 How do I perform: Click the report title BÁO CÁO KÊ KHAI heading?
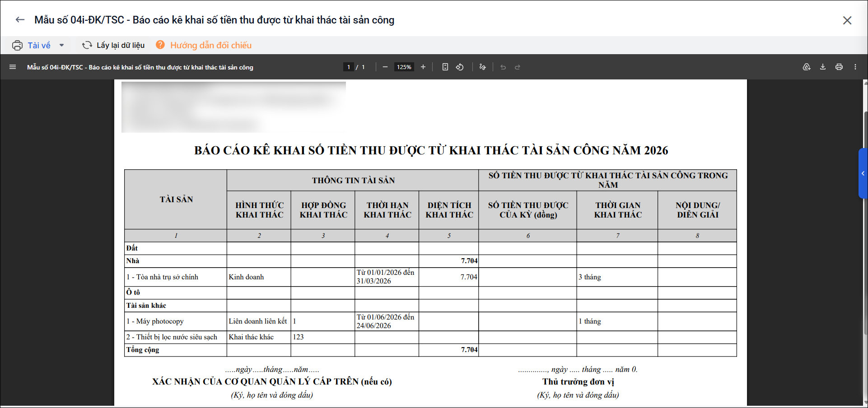pyautogui.click(x=431, y=150)
